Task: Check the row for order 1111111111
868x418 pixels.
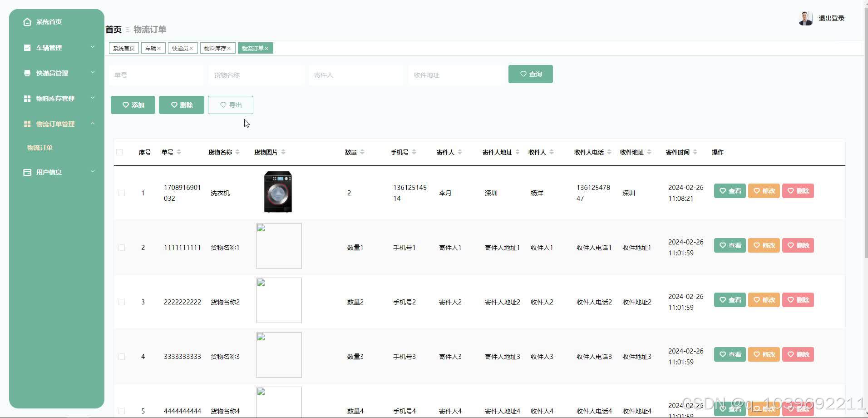Action: pyautogui.click(x=122, y=248)
